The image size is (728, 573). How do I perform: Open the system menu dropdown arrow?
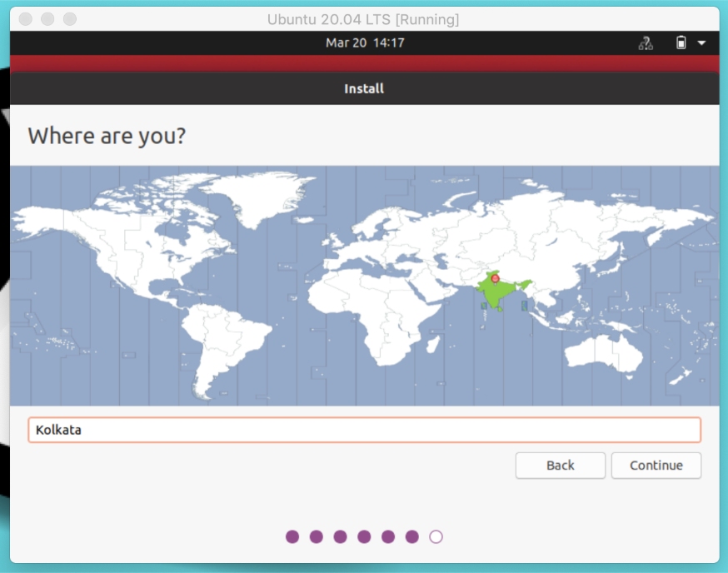point(701,43)
